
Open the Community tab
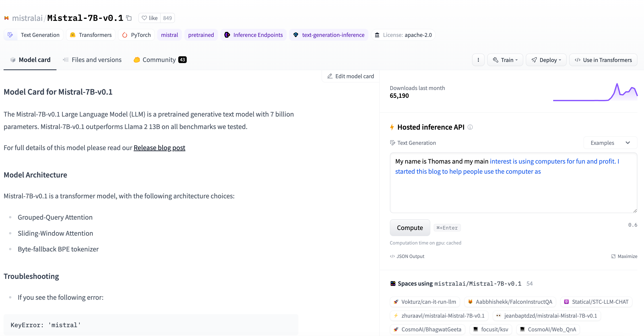(160, 60)
